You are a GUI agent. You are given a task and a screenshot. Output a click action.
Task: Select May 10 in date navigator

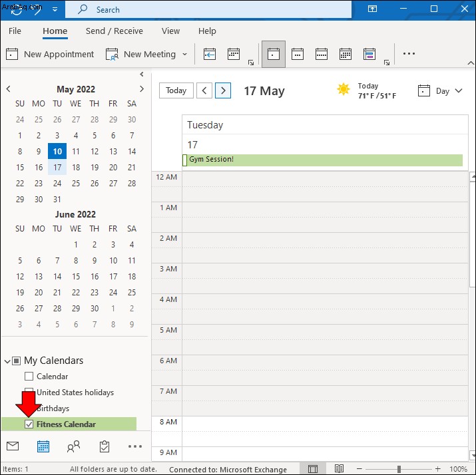pyautogui.click(x=57, y=152)
